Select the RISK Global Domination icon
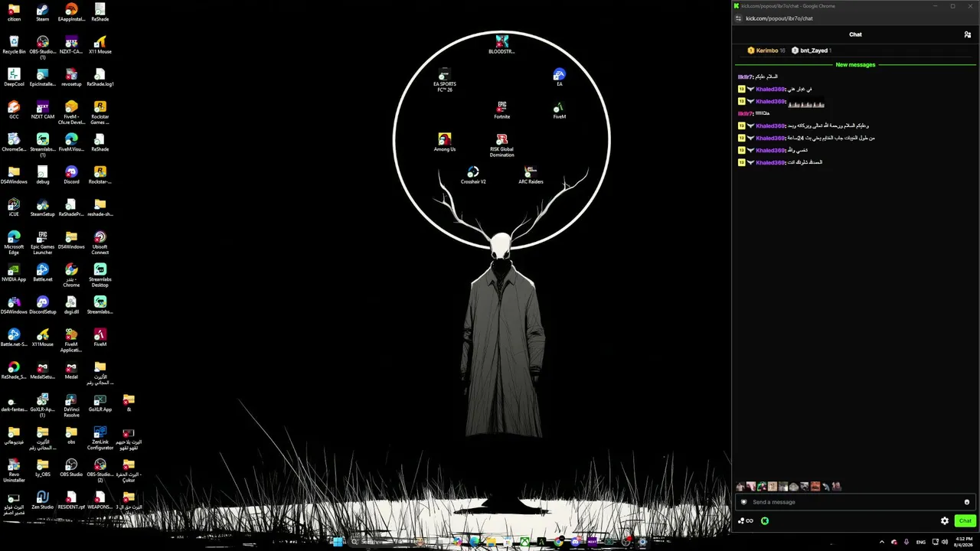This screenshot has width=980, height=551. 501,145
